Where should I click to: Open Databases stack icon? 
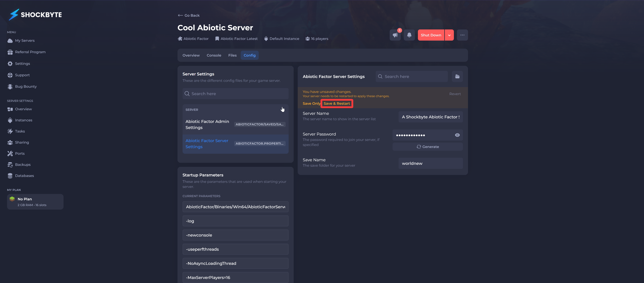tap(10, 176)
